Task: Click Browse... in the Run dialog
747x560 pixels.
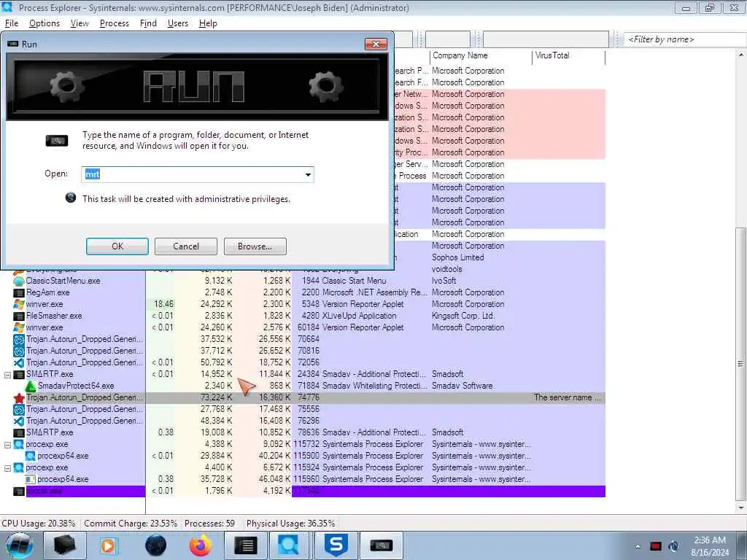Action: pyautogui.click(x=255, y=246)
